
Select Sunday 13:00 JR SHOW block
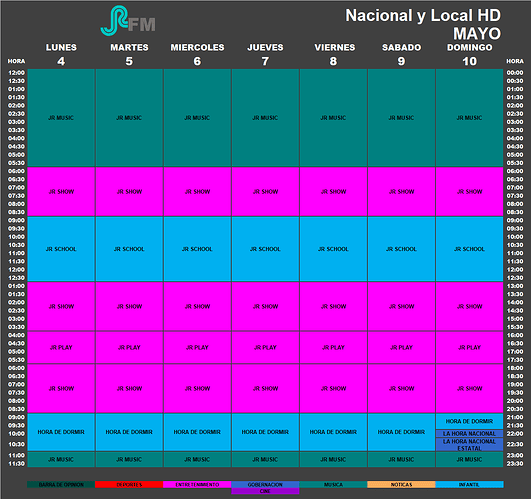coord(469,306)
